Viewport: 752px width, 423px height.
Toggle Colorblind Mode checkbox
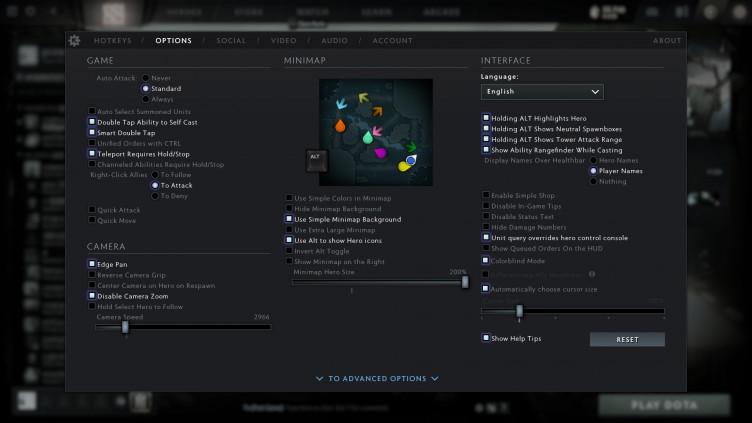pyautogui.click(x=486, y=260)
